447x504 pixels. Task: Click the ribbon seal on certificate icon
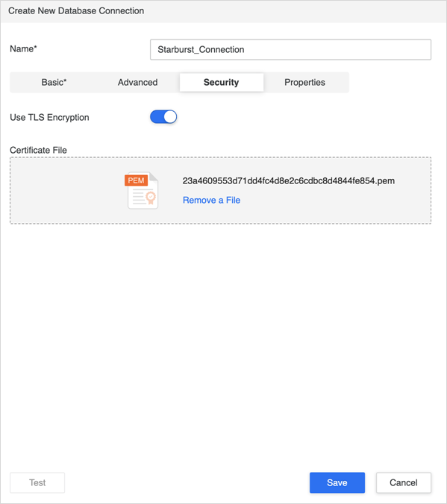[151, 198]
